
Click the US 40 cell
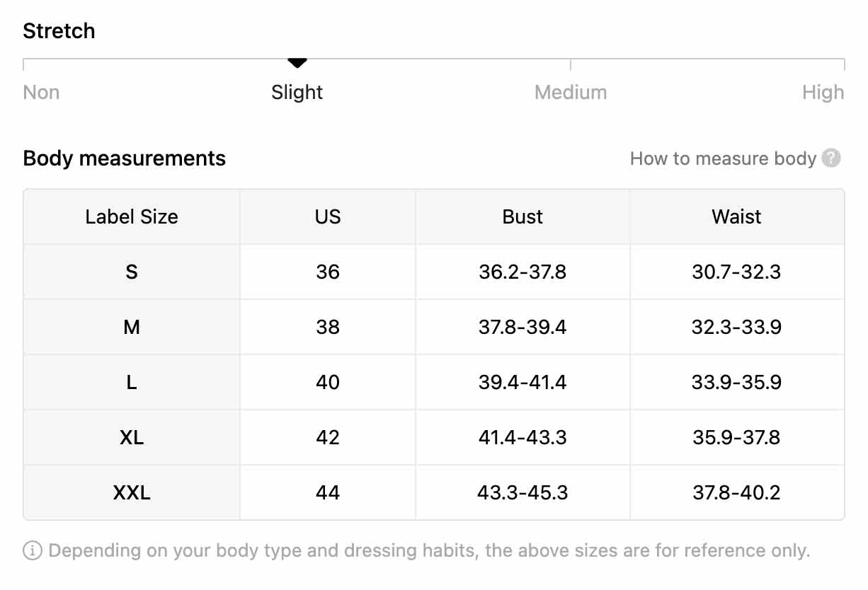(328, 382)
